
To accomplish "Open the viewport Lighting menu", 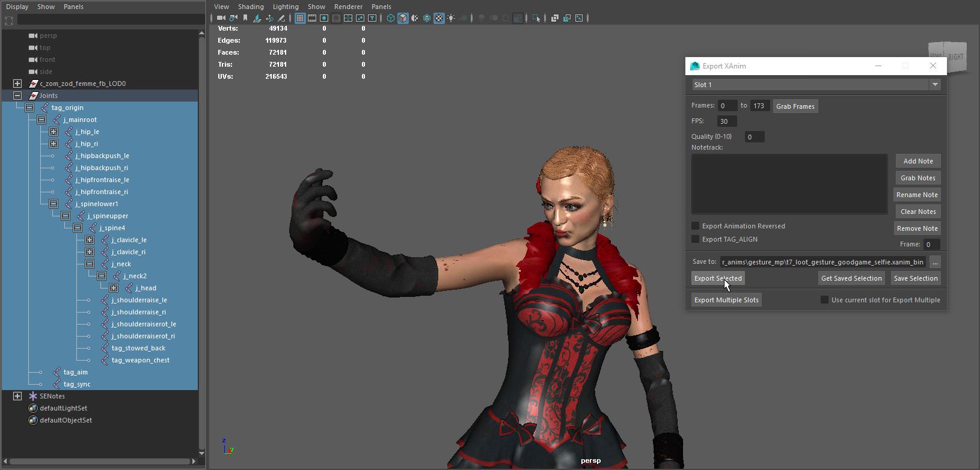I will pyautogui.click(x=286, y=7).
